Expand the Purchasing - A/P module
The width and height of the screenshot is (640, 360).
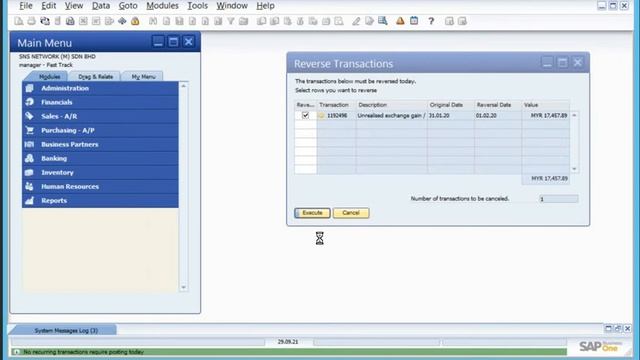click(x=100, y=130)
